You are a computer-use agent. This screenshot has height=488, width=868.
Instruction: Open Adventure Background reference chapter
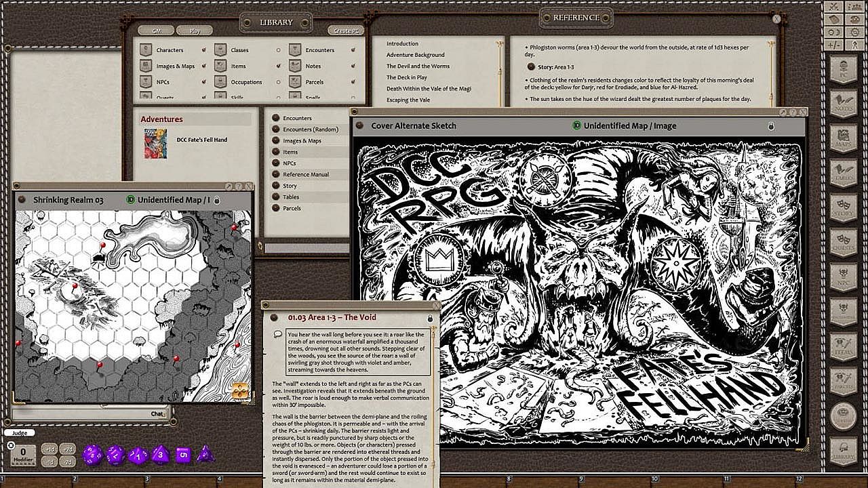(x=416, y=55)
